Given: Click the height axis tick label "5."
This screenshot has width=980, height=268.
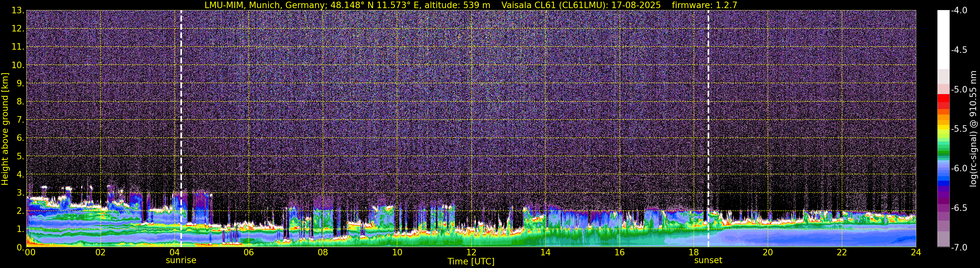Looking at the screenshot, I should tap(20, 156).
